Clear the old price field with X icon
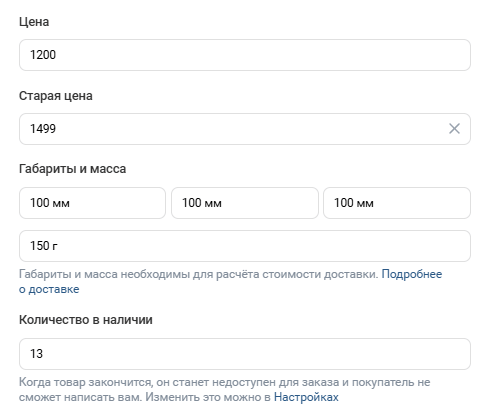 pyautogui.click(x=454, y=129)
